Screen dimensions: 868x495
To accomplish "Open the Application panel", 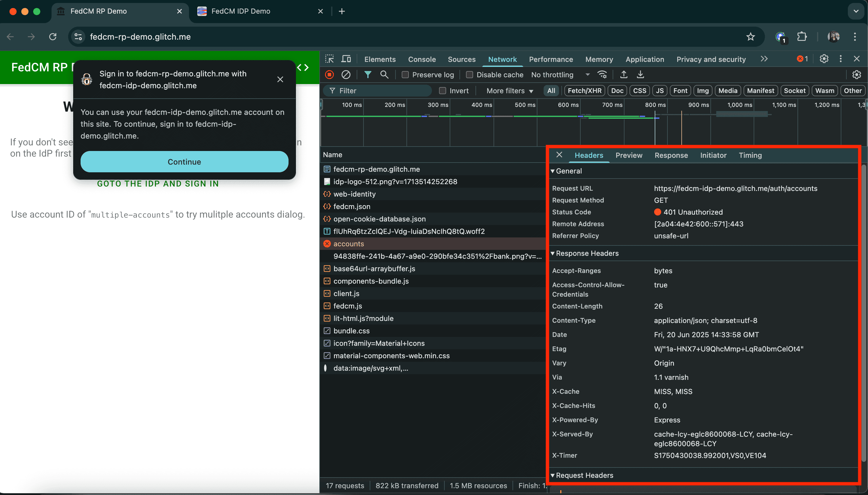I will [x=644, y=59].
